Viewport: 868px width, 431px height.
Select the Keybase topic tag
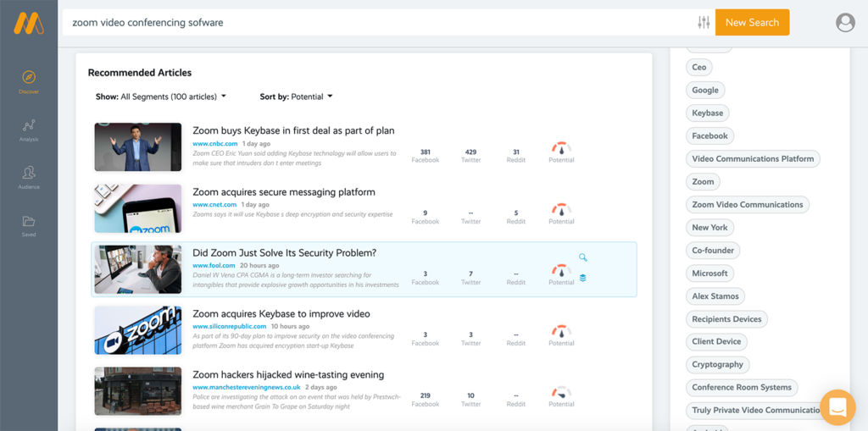tap(708, 113)
